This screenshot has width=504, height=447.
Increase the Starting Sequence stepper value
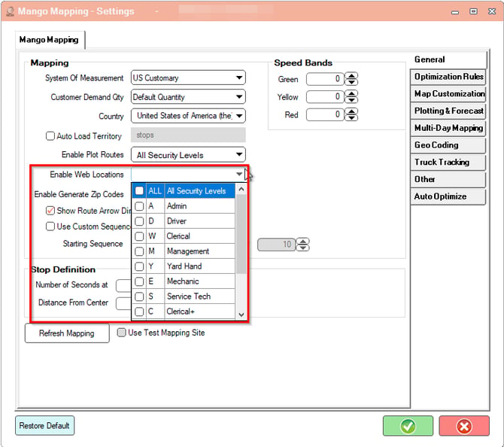(x=303, y=242)
